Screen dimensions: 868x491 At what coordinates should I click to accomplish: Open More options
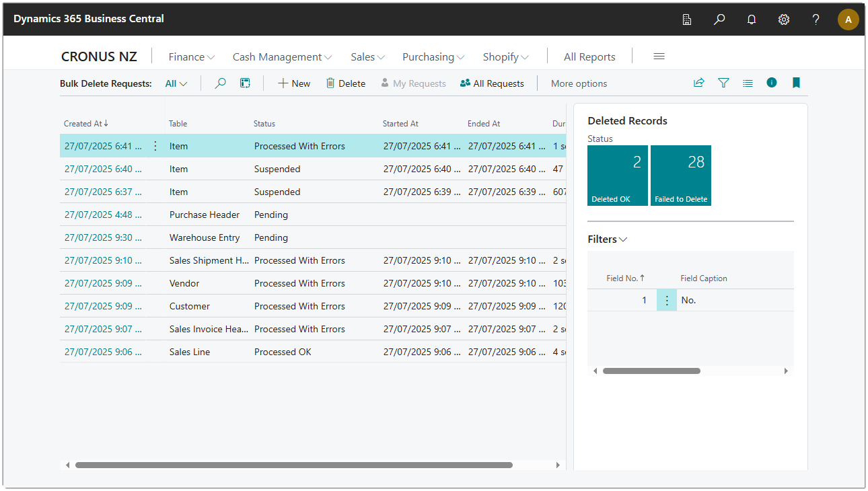[579, 83]
